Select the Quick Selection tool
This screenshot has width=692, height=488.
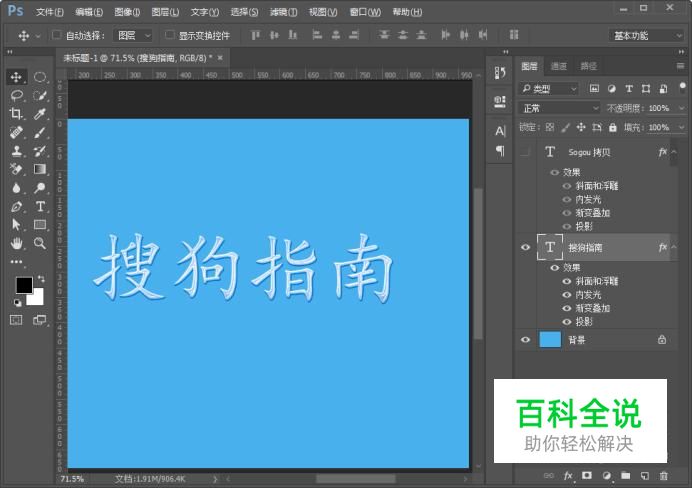coord(40,95)
